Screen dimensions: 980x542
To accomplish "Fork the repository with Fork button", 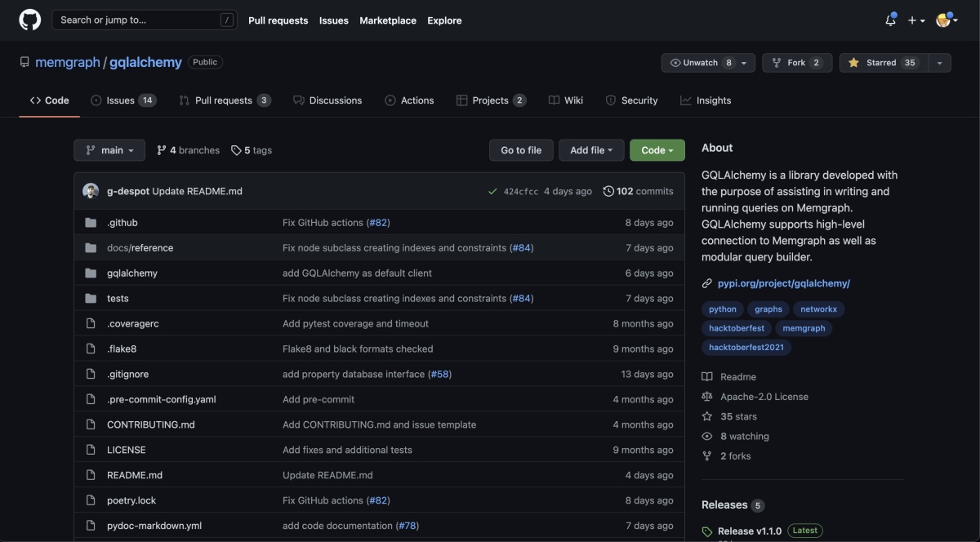I will (797, 63).
